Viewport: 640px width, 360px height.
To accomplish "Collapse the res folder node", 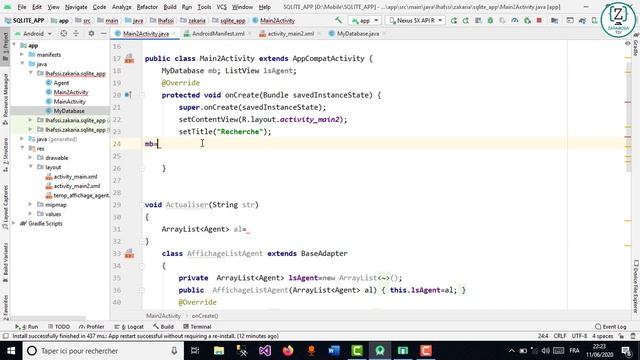I will 22,148.
